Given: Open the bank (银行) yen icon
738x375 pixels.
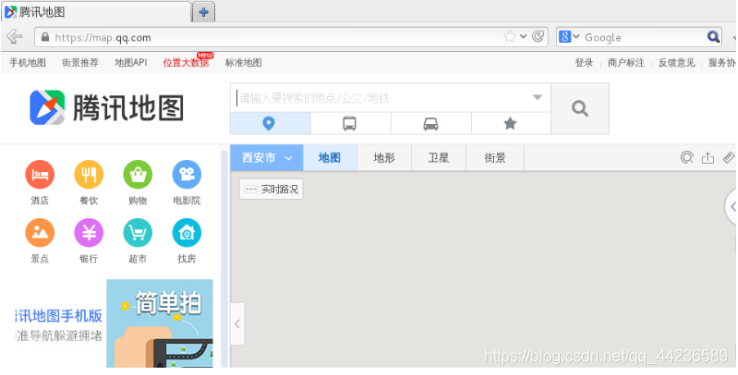Looking at the screenshot, I should pyautogui.click(x=88, y=233).
